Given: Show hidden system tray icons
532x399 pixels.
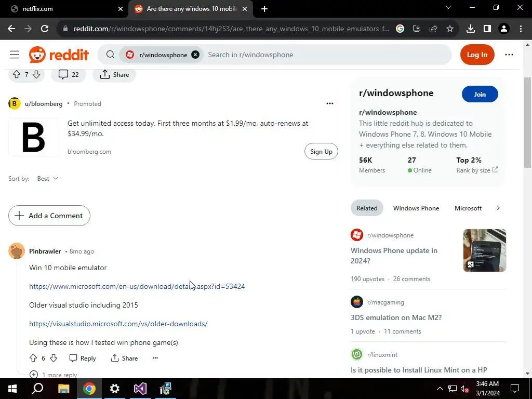Looking at the screenshot, I should click(x=440, y=389).
